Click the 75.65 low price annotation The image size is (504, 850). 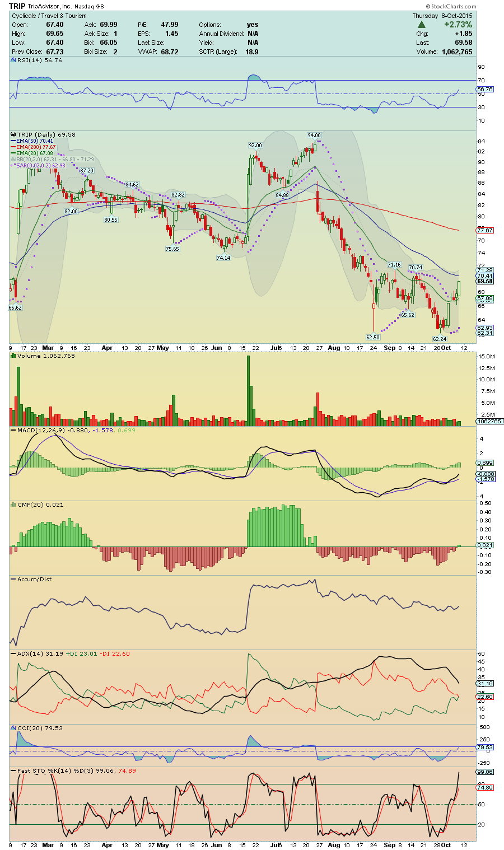[x=172, y=249]
